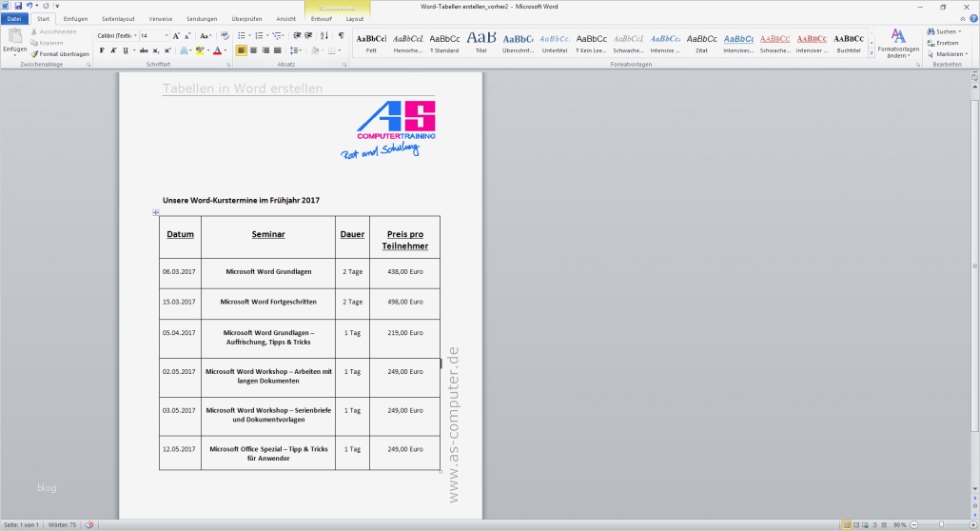Toggle print layout view in status bar
Viewport: 980px width, 531px height.
tap(846, 524)
